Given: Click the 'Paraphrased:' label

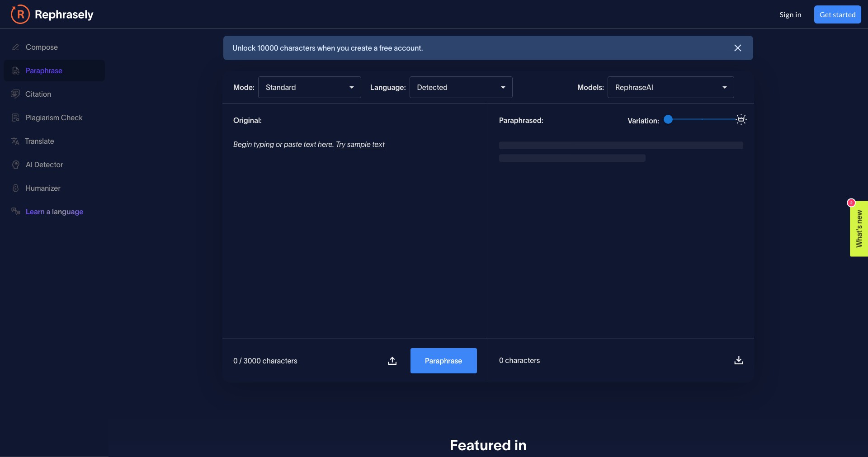Looking at the screenshot, I should [521, 120].
